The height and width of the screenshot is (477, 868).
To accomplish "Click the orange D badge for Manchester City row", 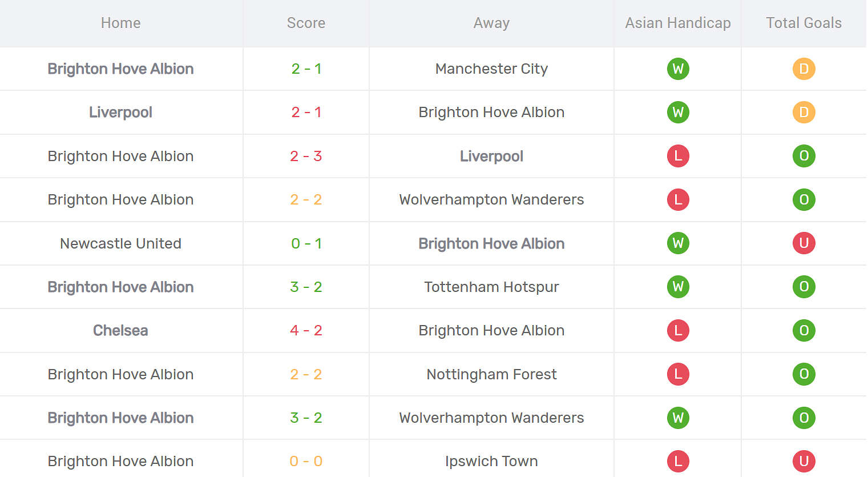I will tap(804, 69).
